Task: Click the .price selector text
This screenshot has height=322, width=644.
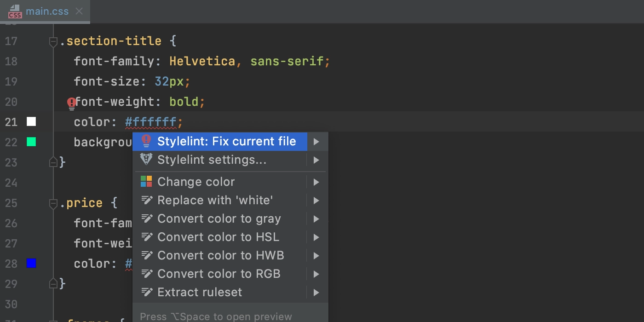Action: coord(82,203)
